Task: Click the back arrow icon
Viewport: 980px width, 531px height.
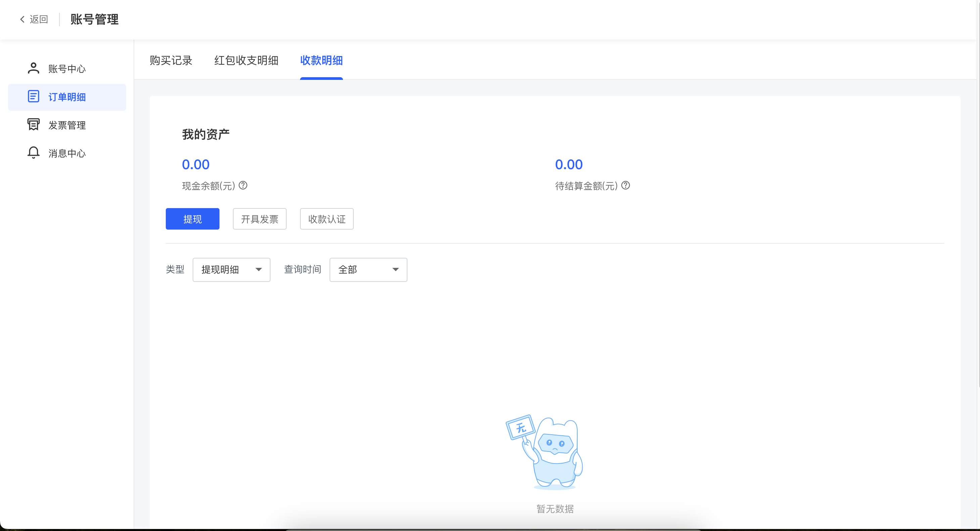Action: 22,19
